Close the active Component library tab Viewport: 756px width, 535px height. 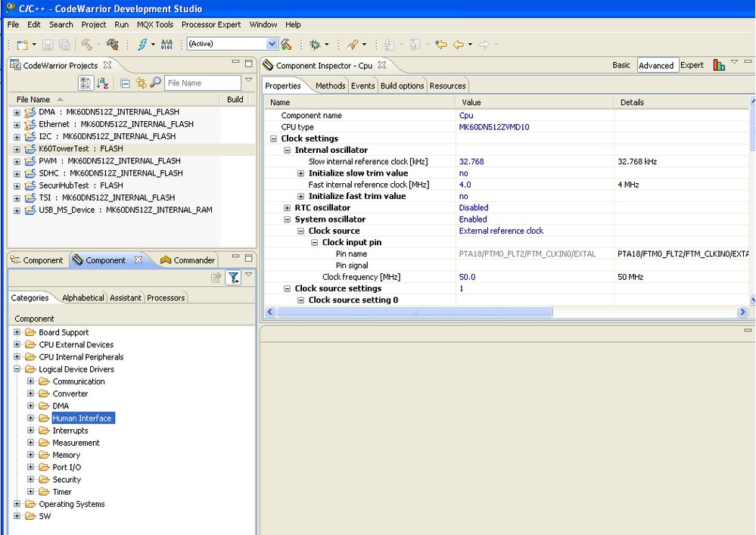coord(138,260)
